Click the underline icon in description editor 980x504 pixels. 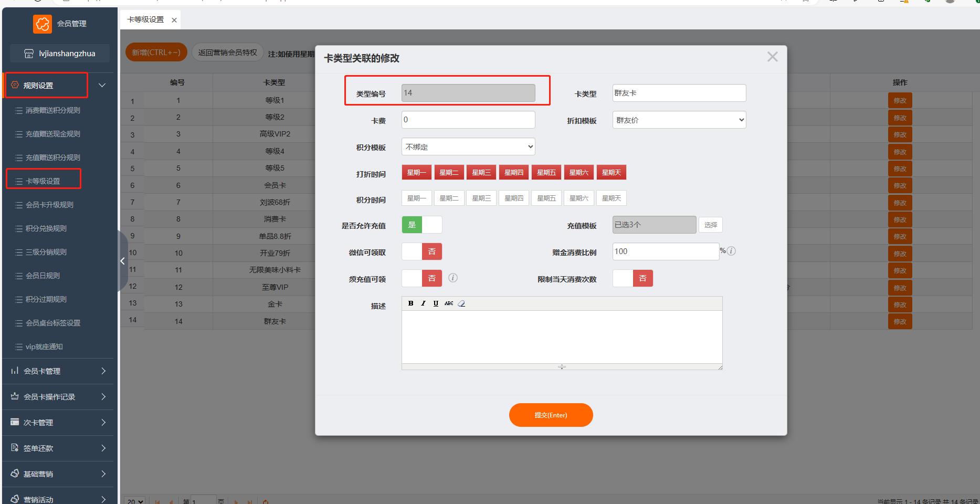[x=436, y=303]
